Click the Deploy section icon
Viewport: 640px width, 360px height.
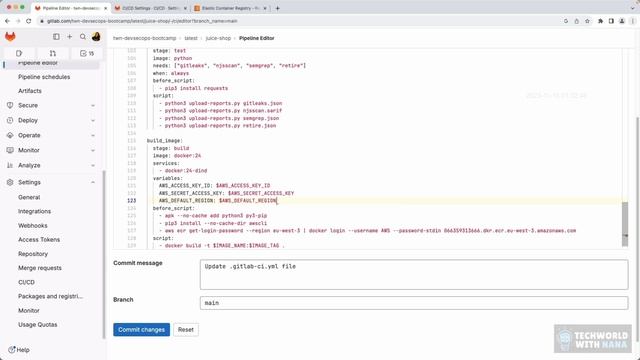10,120
